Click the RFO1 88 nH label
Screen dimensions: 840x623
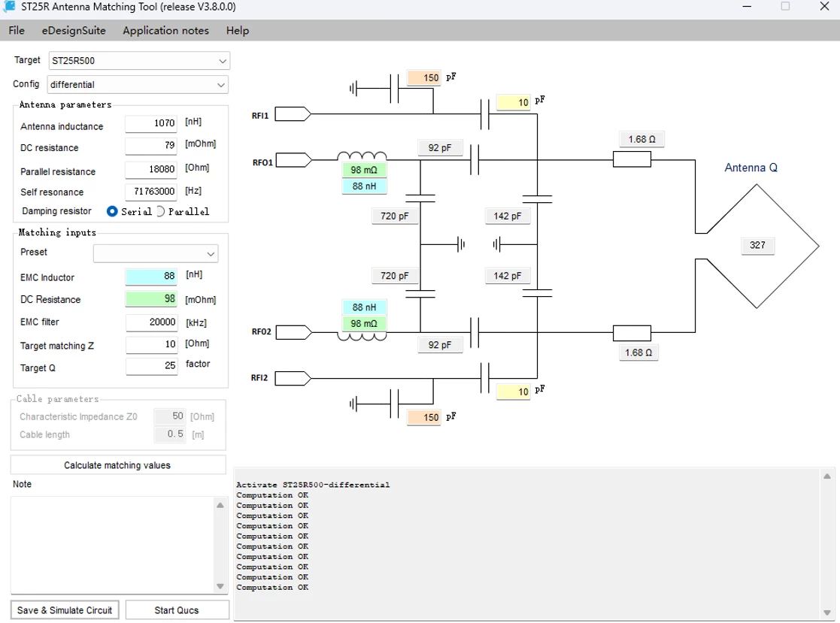click(x=364, y=186)
